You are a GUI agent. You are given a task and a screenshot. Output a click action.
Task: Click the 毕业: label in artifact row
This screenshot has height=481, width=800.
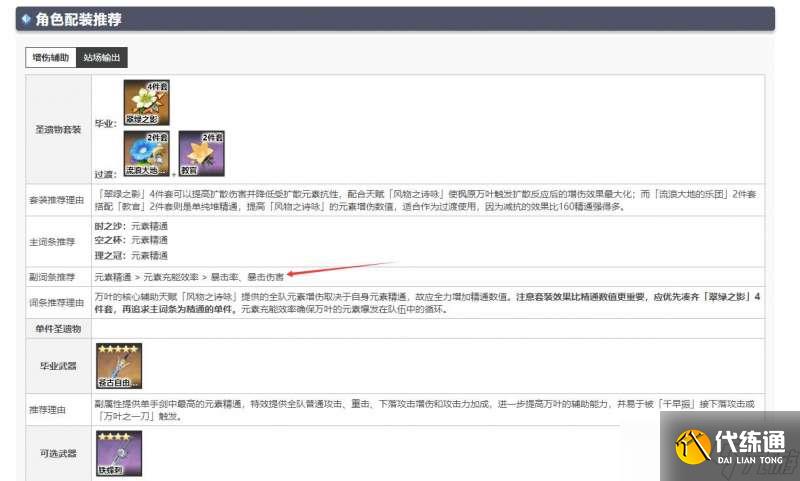pos(106,123)
